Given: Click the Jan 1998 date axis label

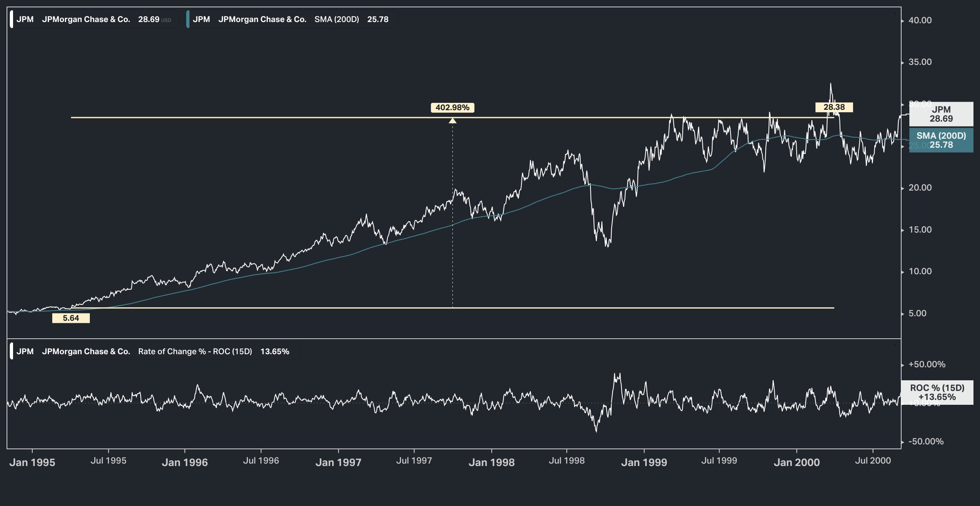Looking at the screenshot, I should (x=492, y=462).
